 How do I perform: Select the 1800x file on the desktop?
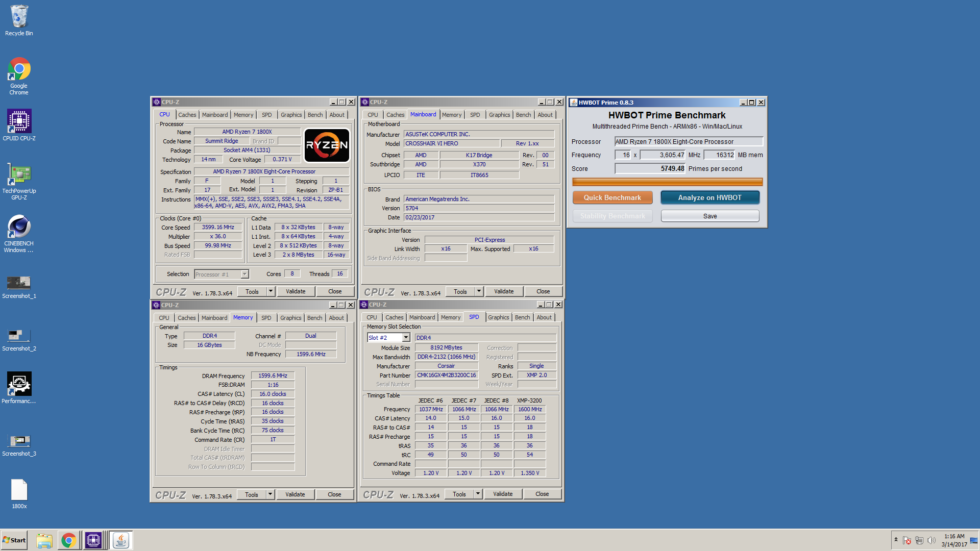pos(19,494)
